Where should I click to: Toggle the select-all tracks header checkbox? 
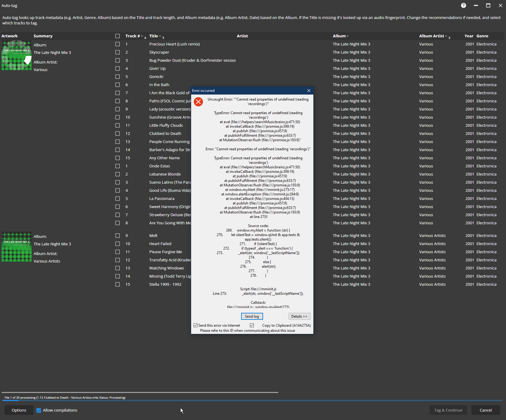pyautogui.click(x=117, y=36)
